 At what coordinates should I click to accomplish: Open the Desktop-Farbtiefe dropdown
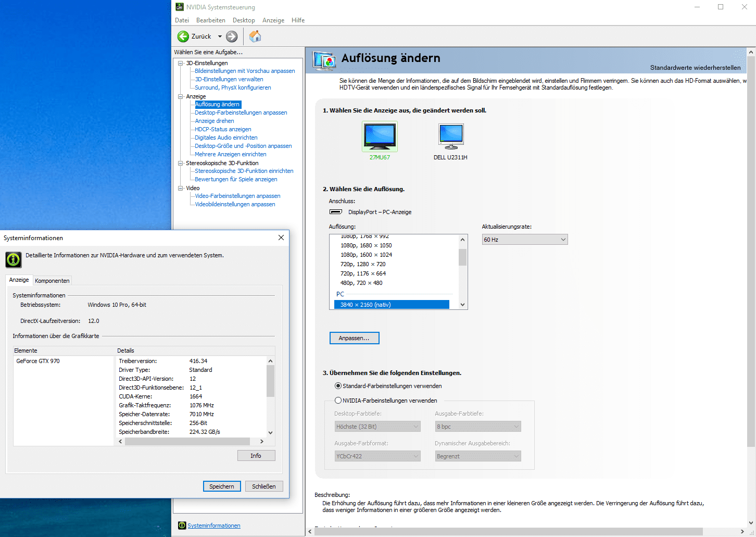(377, 427)
